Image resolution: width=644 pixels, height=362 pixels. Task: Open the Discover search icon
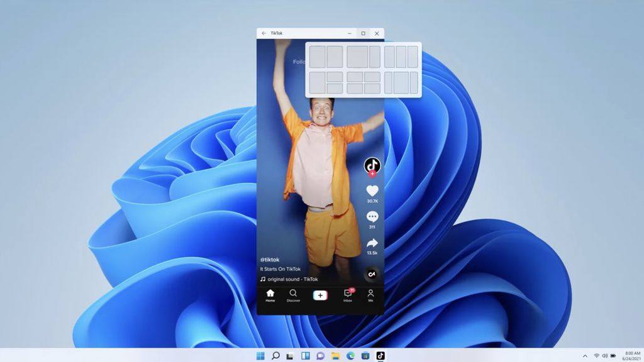point(292,294)
